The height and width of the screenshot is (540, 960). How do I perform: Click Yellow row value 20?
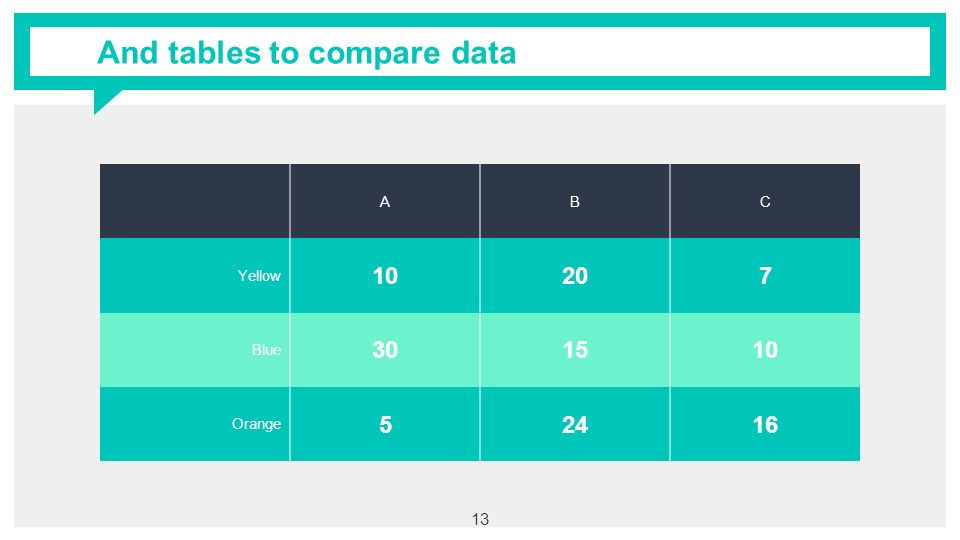tap(575, 276)
